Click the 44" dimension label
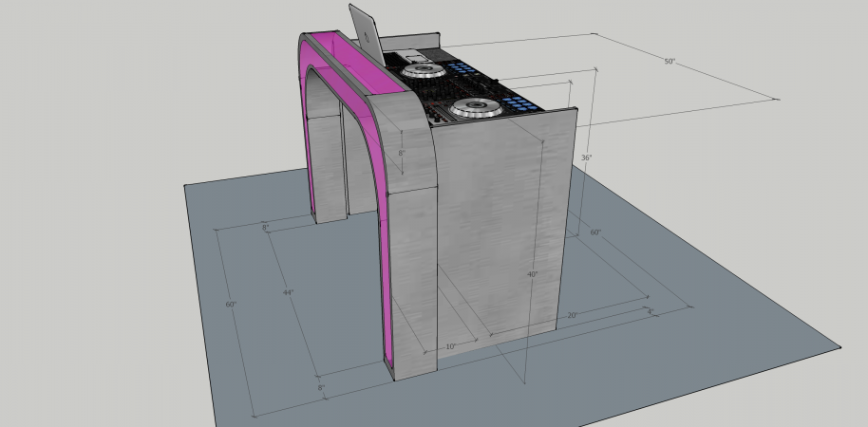Image resolution: width=868 pixels, height=427 pixels. click(x=288, y=292)
